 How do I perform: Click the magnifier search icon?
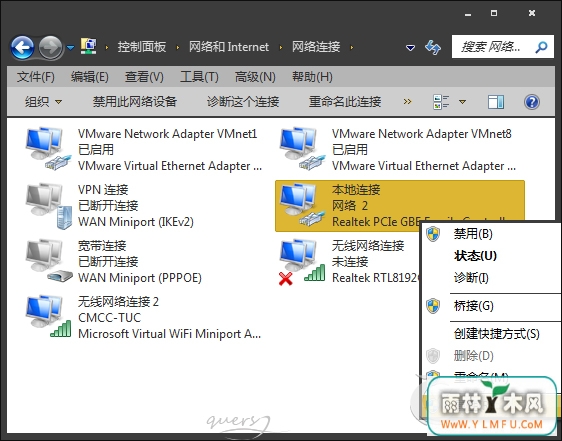[541, 47]
